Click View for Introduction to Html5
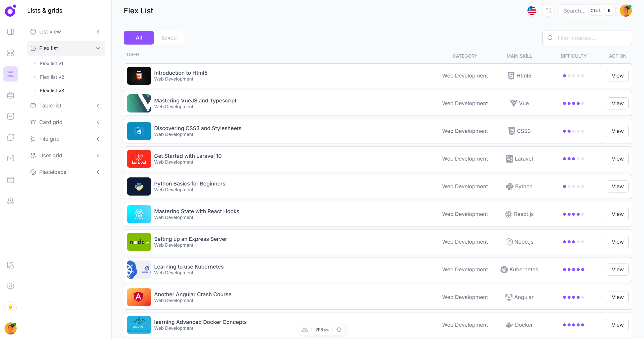 click(617, 76)
